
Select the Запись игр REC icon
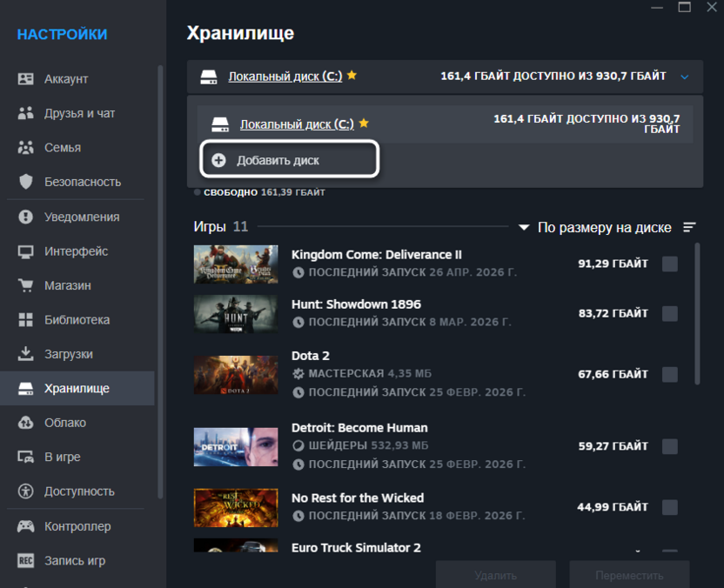(25, 561)
